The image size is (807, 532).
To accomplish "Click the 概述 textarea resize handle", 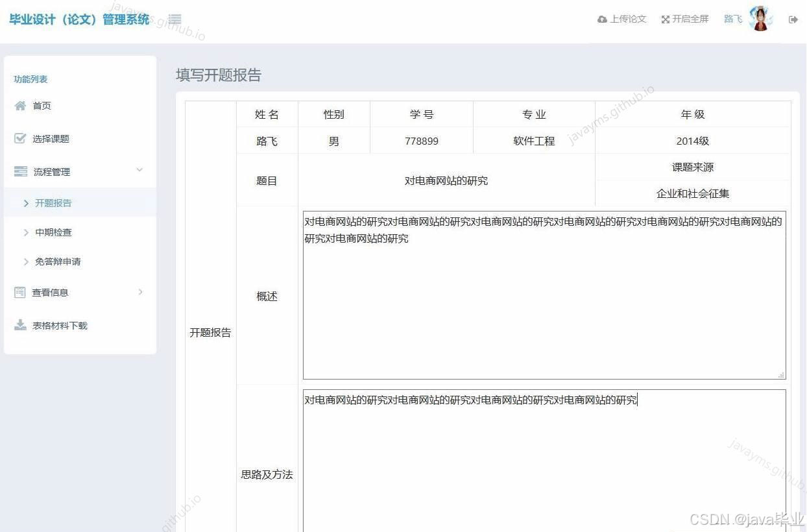I will [x=781, y=374].
